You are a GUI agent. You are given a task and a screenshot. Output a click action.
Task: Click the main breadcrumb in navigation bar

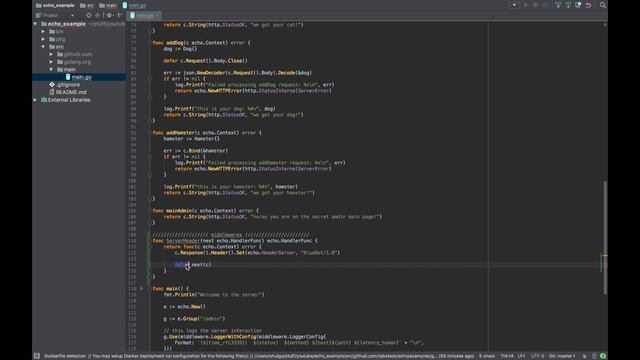tap(108, 5)
